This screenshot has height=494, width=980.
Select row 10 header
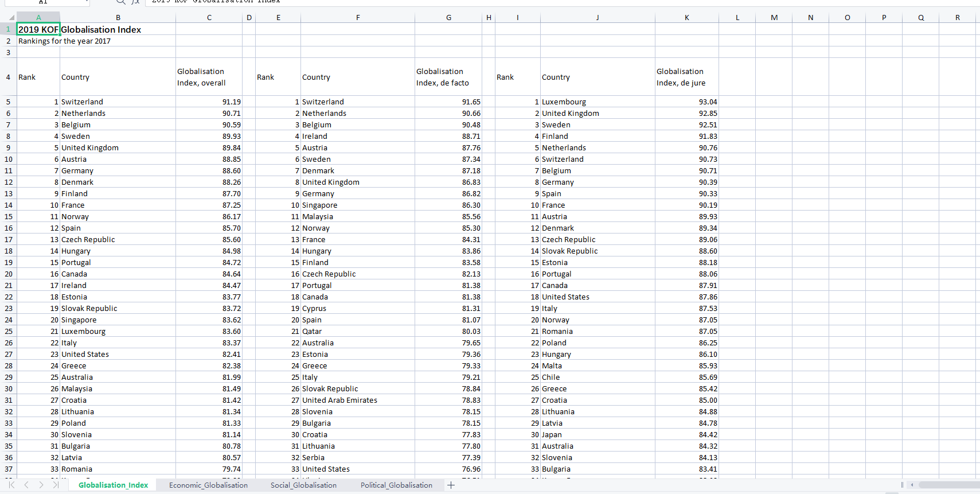(x=9, y=159)
